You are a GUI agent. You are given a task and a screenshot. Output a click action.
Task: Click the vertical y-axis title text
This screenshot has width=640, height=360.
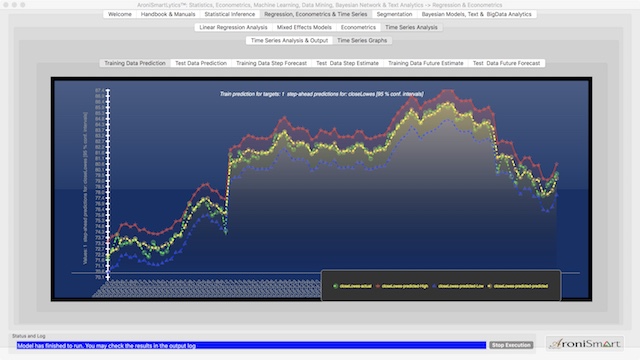(x=85, y=188)
